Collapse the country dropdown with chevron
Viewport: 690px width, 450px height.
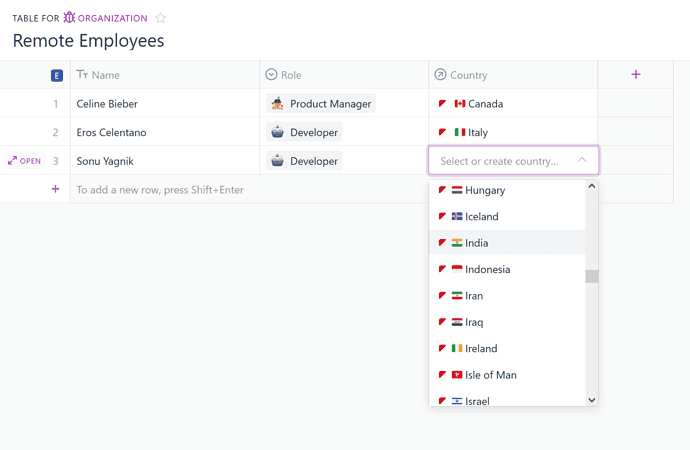pyautogui.click(x=582, y=161)
